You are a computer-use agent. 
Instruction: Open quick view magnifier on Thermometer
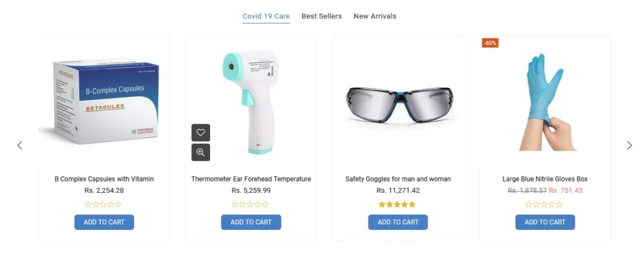201,153
